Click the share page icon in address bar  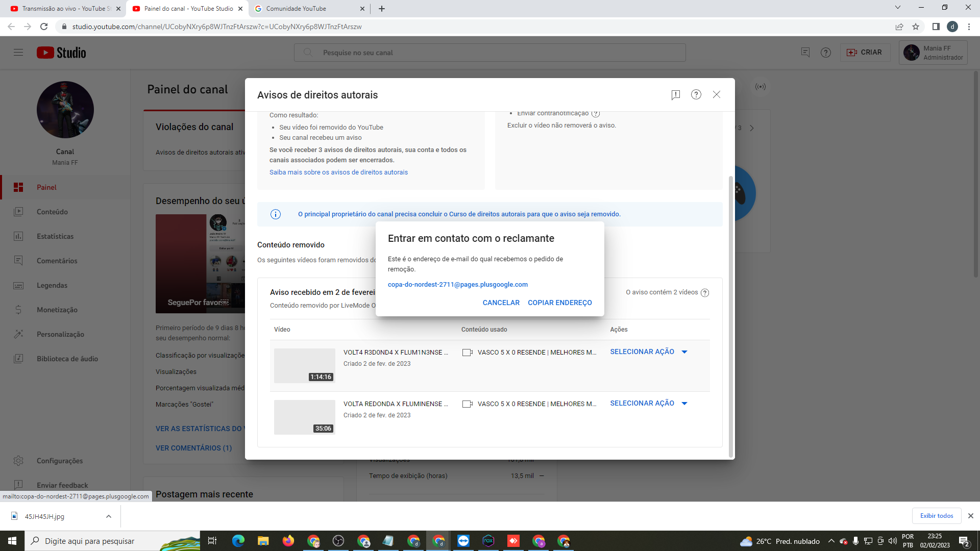(899, 27)
